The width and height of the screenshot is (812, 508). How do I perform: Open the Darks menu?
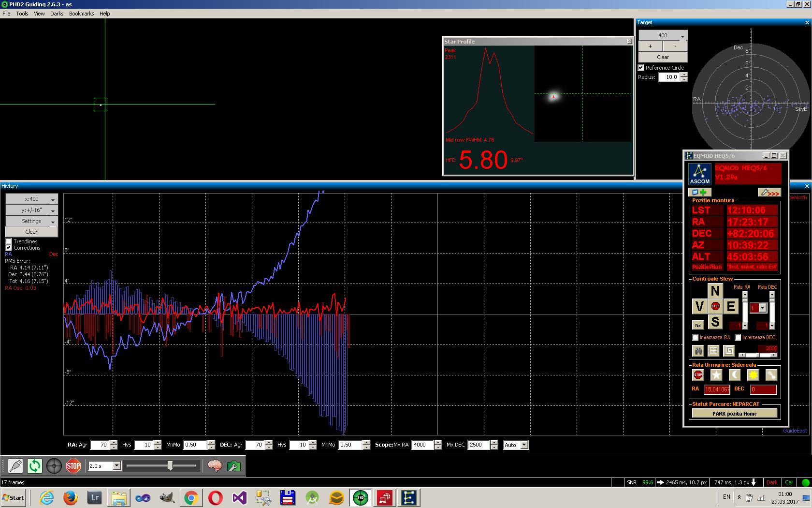tap(57, 14)
